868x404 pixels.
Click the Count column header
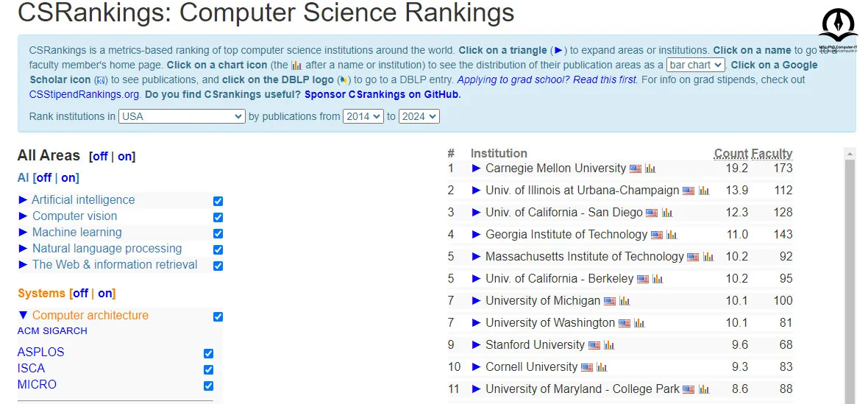(731, 153)
